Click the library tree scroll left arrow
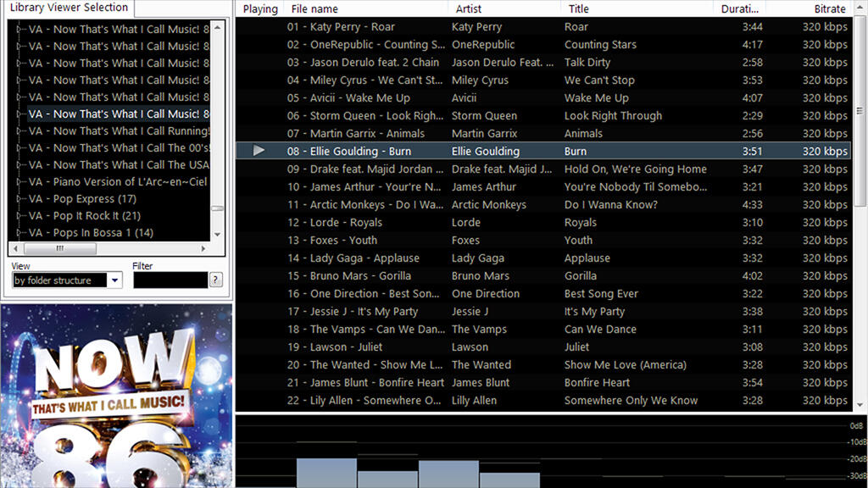The width and height of the screenshot is (868, 488). [15, 248]
